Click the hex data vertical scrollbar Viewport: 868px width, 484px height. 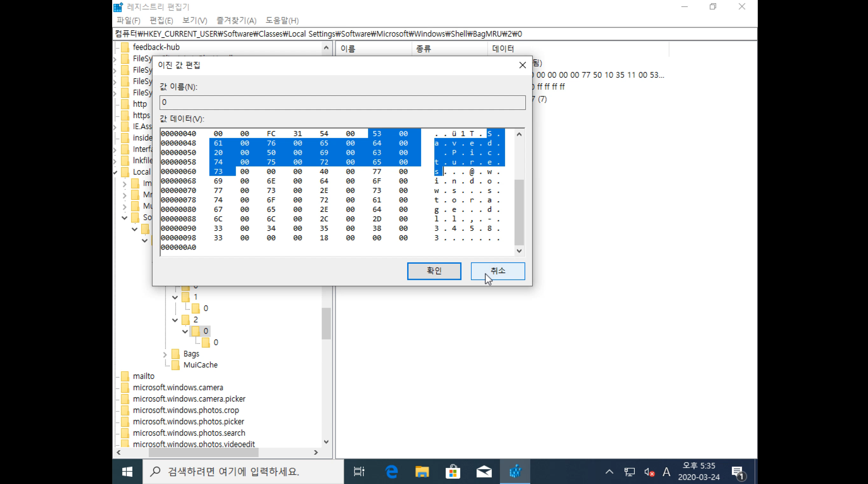click(x=519, y=212)
